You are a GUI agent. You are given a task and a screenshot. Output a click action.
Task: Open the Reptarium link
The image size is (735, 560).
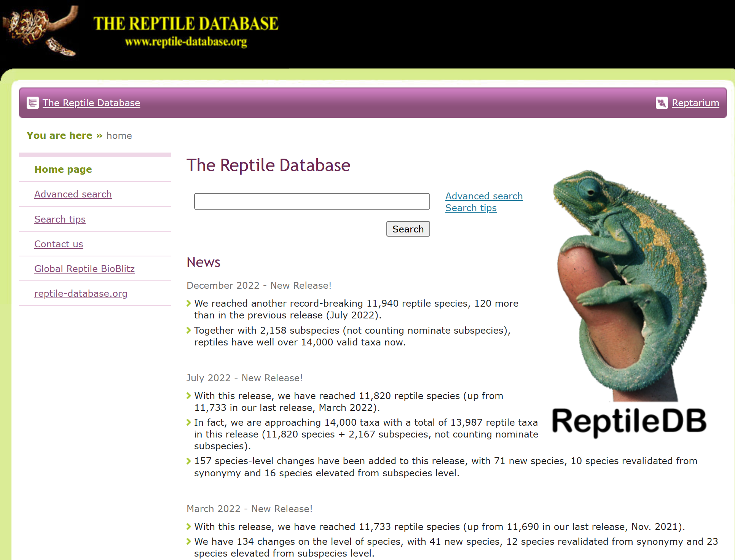click(695, 103)
